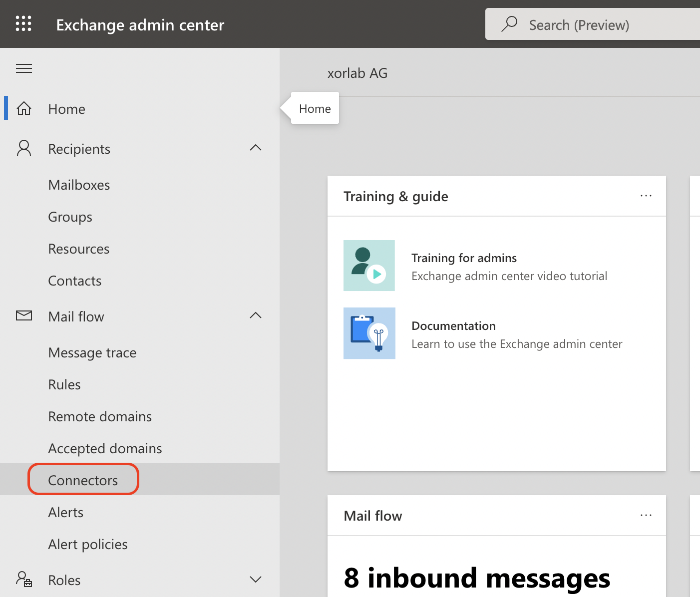Focus the Search (Preview) box
The height and width of the screenshot is (597, 700).
coord(593,24)
